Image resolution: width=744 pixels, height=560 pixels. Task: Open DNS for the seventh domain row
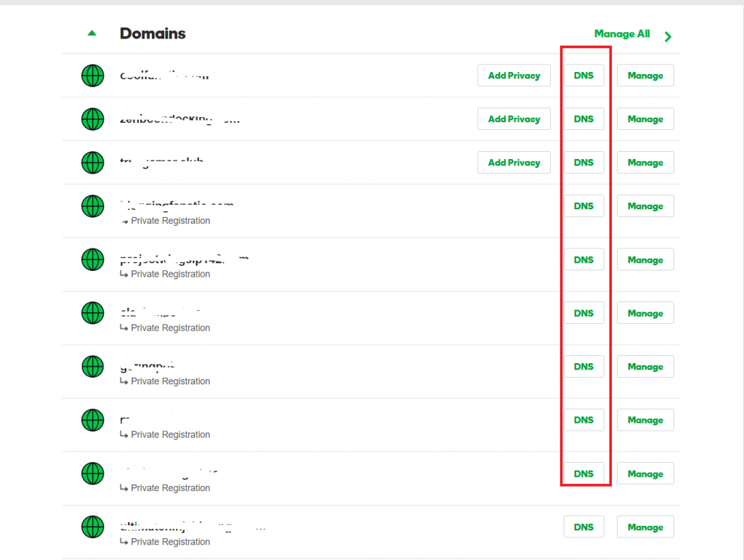coord(583,367)
